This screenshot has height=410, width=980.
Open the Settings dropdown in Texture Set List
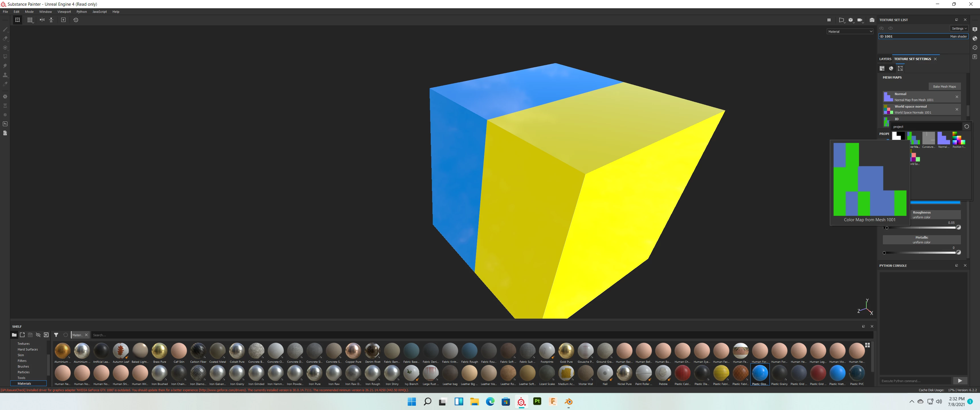tap(959, 28)
